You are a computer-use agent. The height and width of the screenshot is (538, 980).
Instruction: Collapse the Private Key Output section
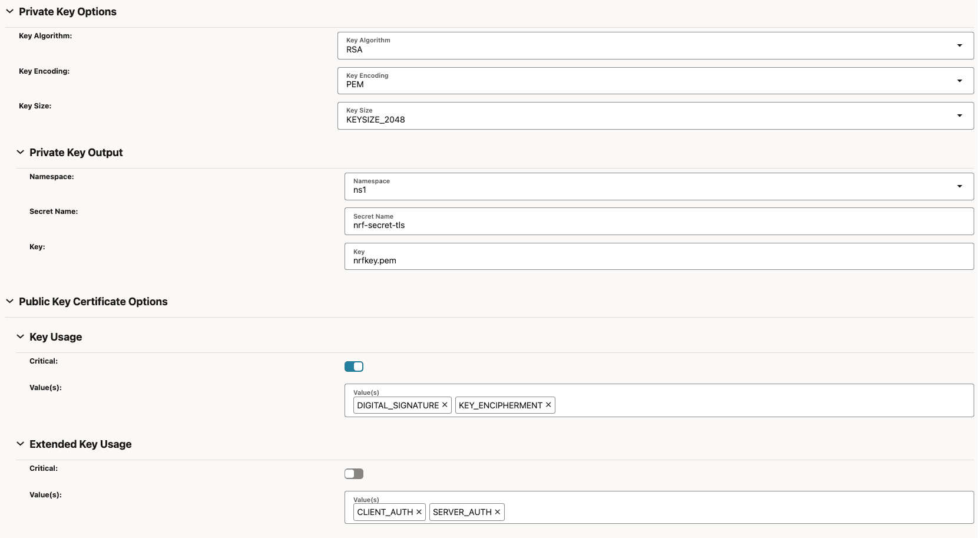[x=21, y=152]
